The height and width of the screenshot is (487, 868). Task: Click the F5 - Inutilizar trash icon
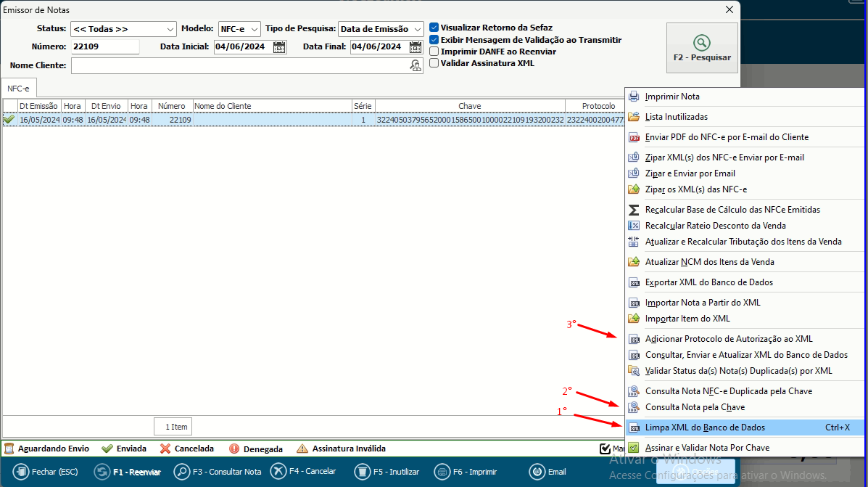363,472
